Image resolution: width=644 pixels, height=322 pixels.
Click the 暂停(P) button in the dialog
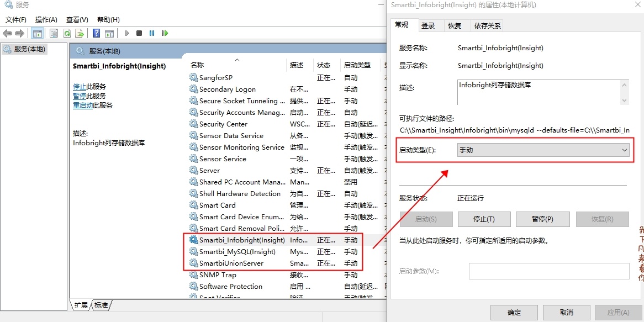click(542, 219)
